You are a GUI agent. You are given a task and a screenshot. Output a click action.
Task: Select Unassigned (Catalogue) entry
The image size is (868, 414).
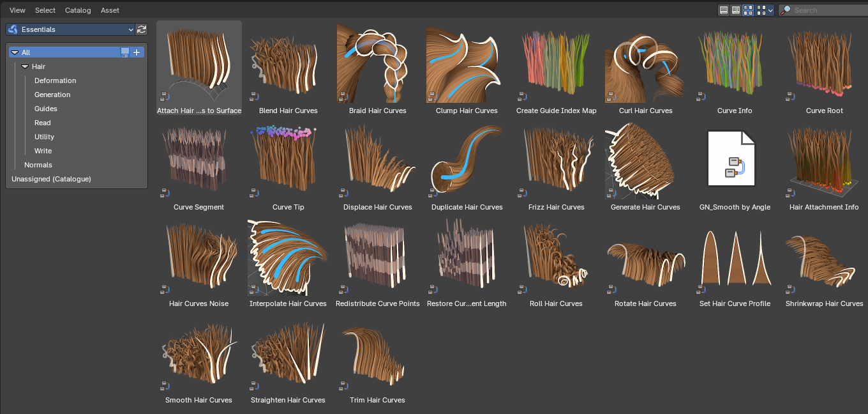pos(51,179)
